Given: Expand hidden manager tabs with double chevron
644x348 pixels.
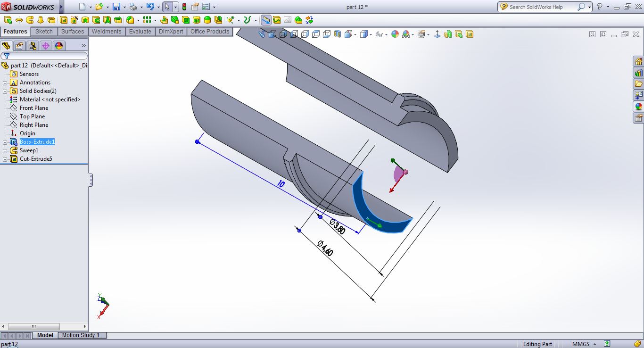Looking at the screenshot, I should pyautogui.click(x=83, y=46).
